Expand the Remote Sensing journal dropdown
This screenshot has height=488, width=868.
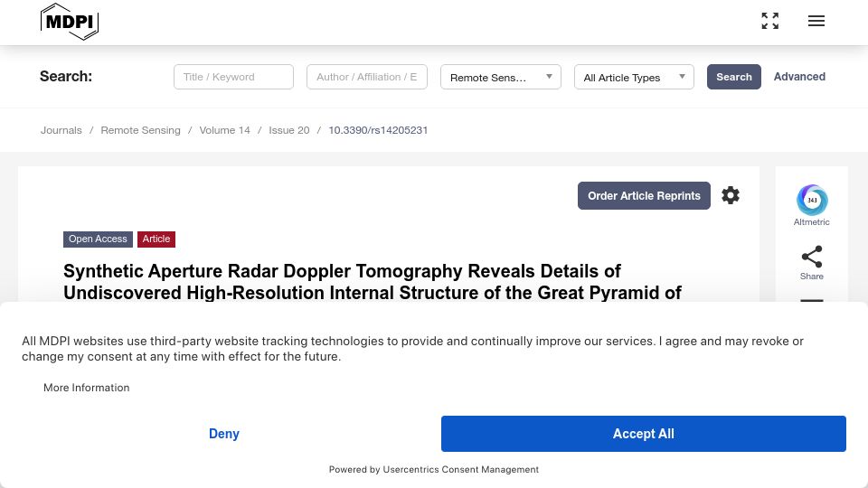(x=500, y=77)
